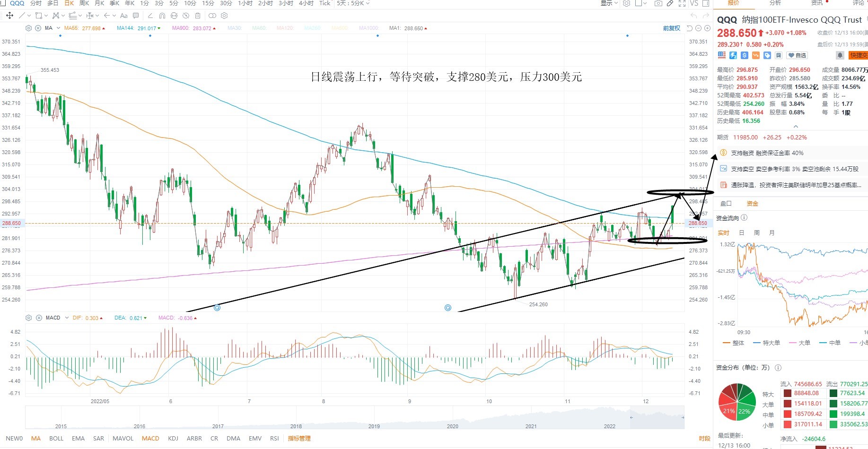The height and width of the screenshot is (449, 868).
Task: Delete drawings using the trash icon
Action: click(x=198, y=16)
